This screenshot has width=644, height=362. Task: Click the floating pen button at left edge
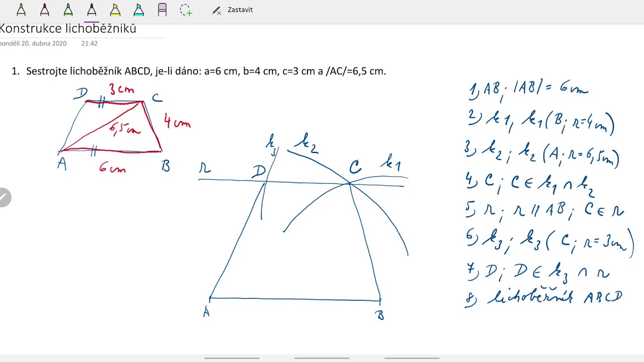(4, 198)
